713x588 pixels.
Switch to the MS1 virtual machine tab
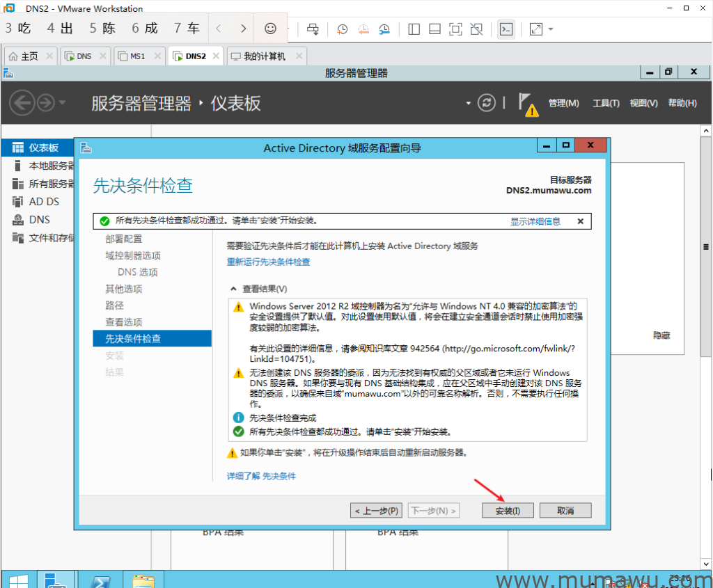137,56
